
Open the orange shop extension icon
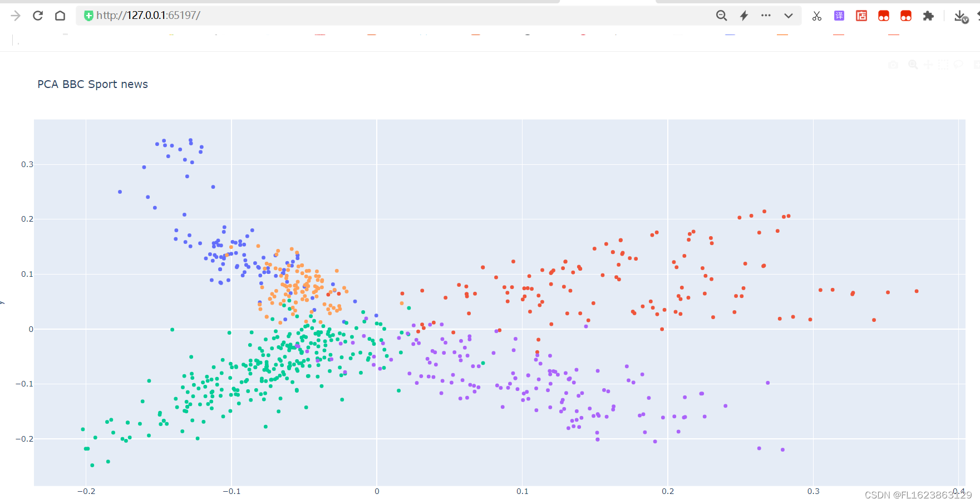(x=861, y=16)
